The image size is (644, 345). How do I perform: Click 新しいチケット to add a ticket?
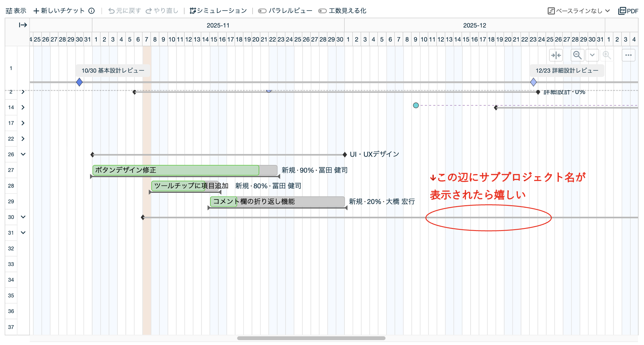tap(59, 11)
